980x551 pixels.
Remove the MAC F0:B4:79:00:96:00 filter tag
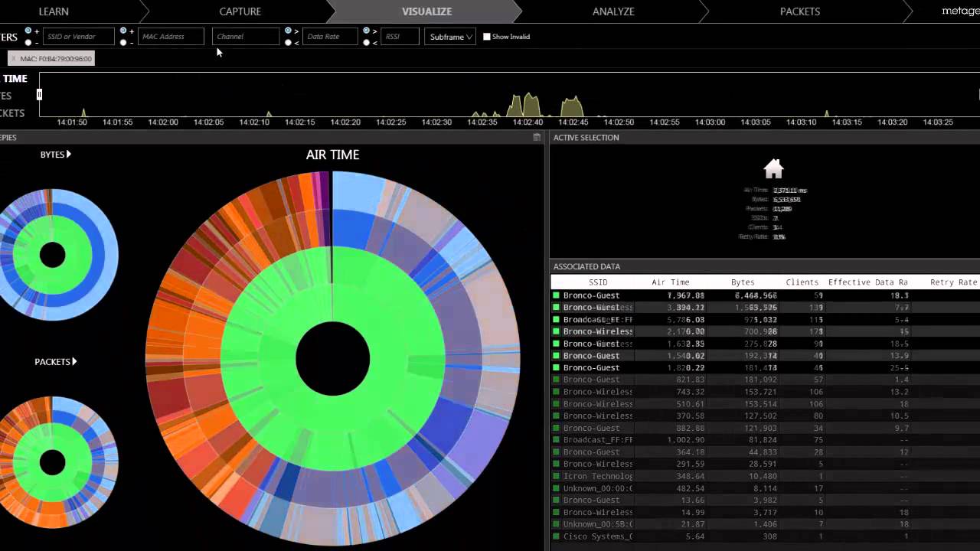pos(14,59)
